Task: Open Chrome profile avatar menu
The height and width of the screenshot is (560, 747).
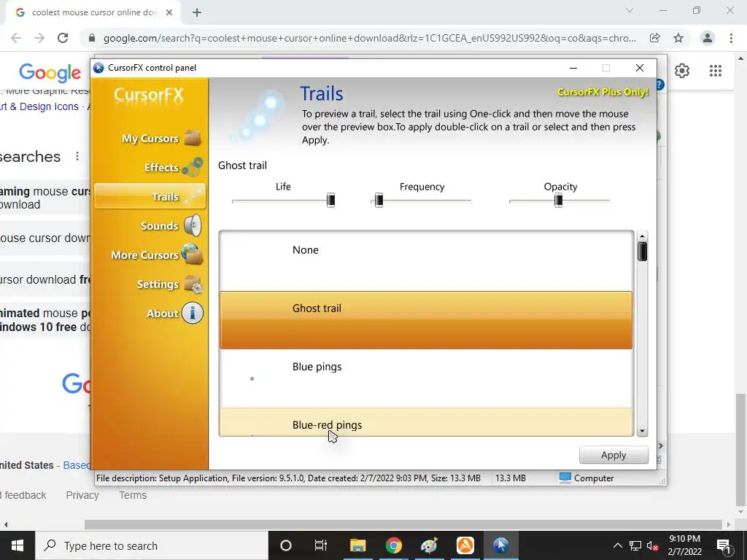Action: point(708,38)
